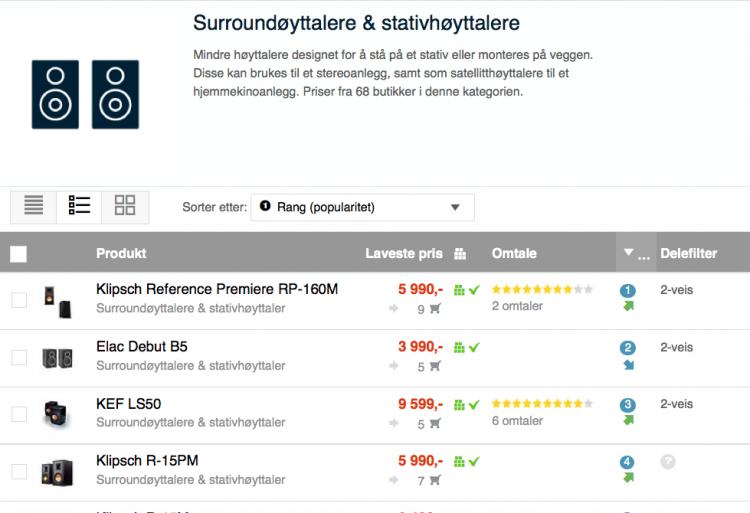Click the stock icon in the Laveste pris header
750x513 pixels.
[460, 254]
